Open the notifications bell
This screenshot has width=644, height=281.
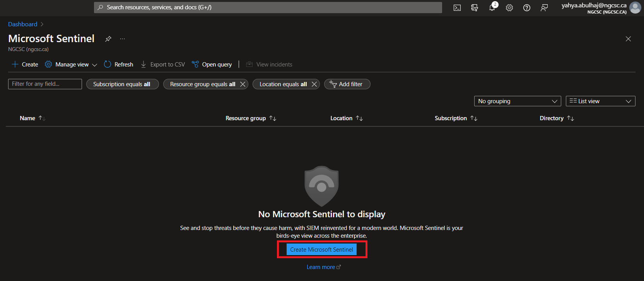coord(492,8)
